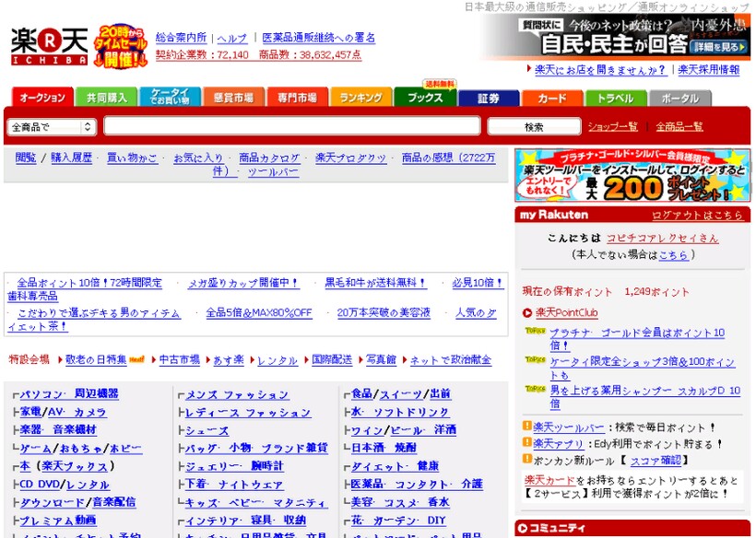Open the カード tab
Viewport: 756px width, 538px height.
click(552, 98)
